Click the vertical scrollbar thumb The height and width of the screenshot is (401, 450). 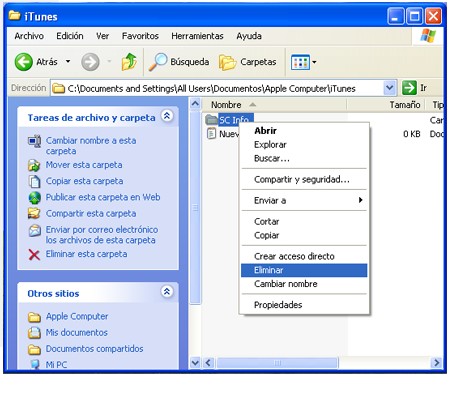(x=195, y=208)
